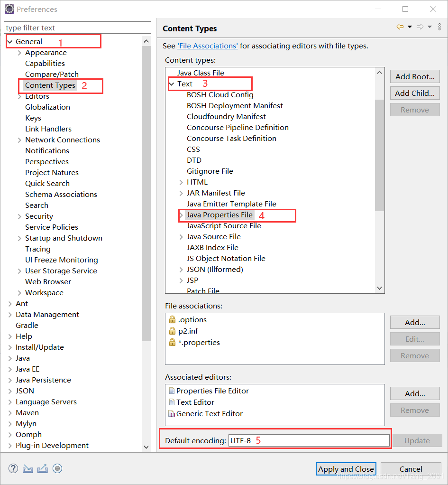Viewport: 448px width, 485px height.
Task: Click preference tree scrollbar down arrow
Action: pyautogui.click(x=146, y=447)
